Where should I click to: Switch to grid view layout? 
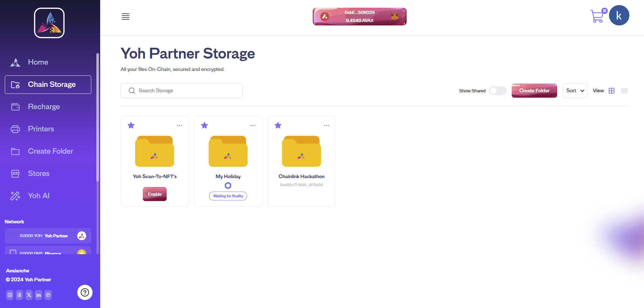611,91
